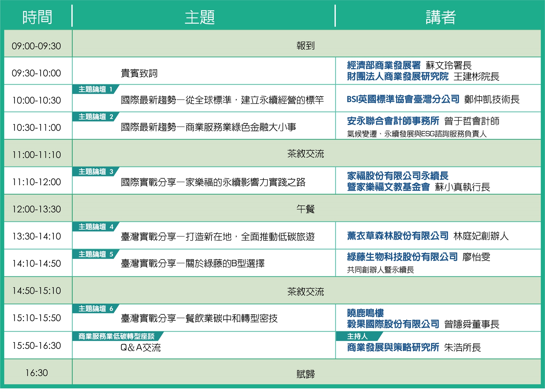
Task: Click the 商業服務業低碳轉型座談 tag
Action: tap(116, 336)
